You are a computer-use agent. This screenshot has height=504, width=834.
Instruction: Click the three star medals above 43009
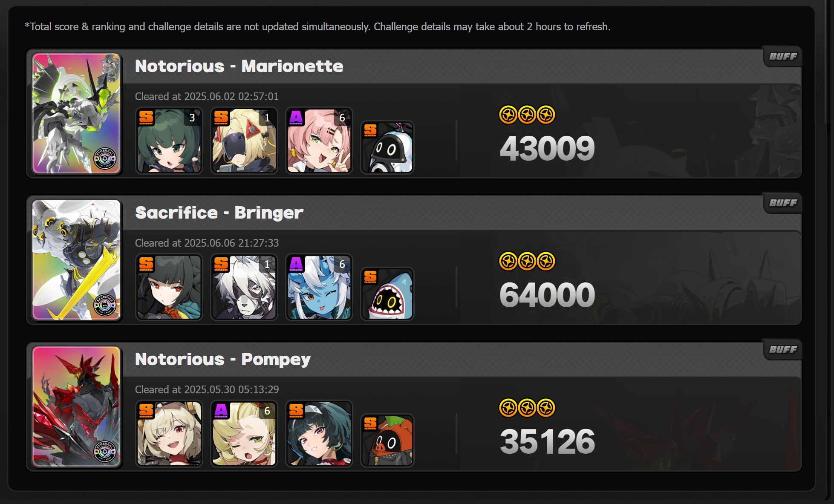(527, 115)
